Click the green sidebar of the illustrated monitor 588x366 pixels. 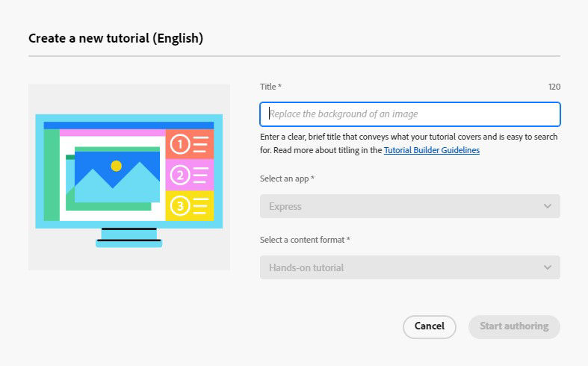[x=51, y=176]
